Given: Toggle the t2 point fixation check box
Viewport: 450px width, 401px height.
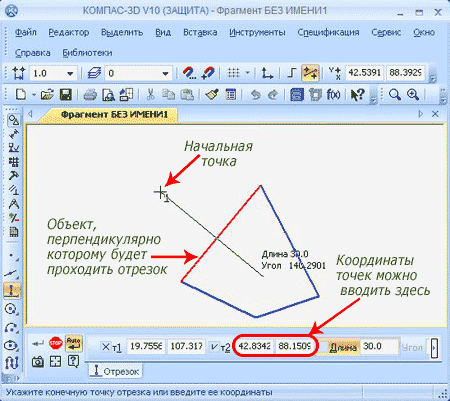Looking at the screenshot, I should tap(214, 347).
